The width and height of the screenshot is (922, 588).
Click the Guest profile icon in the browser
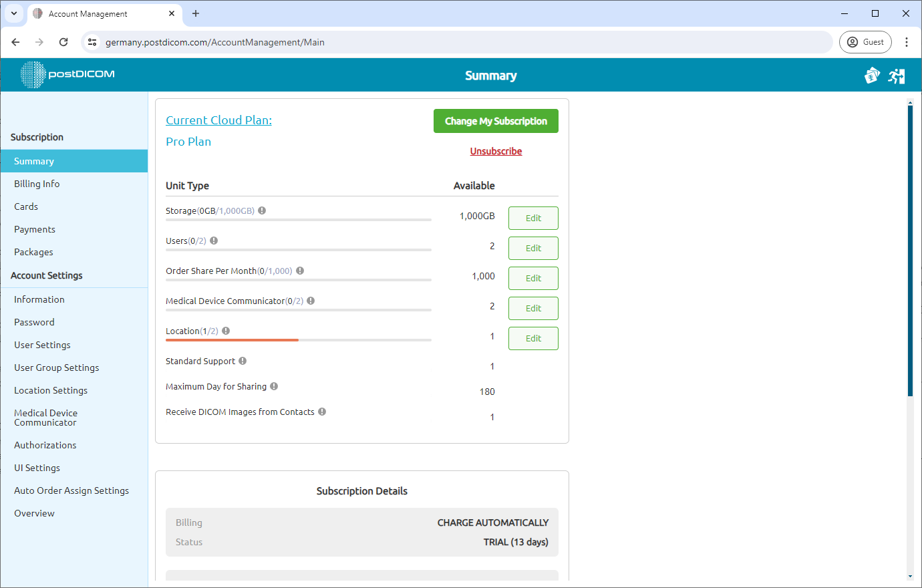pos(865,41)
